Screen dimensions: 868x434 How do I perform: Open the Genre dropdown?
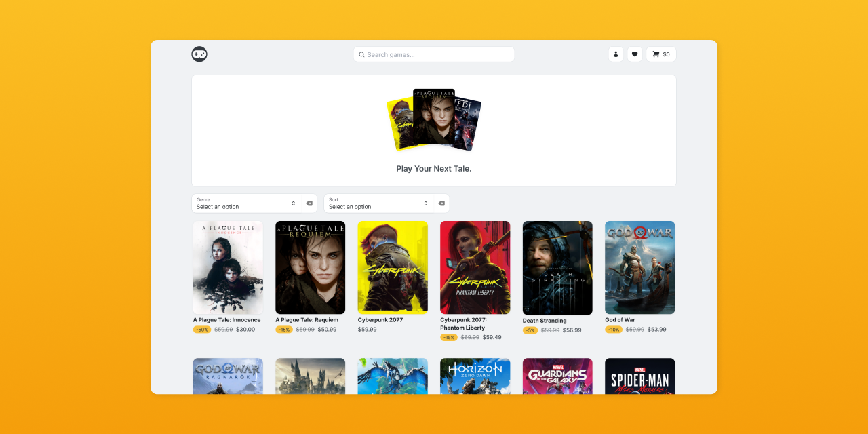point(247,203)
